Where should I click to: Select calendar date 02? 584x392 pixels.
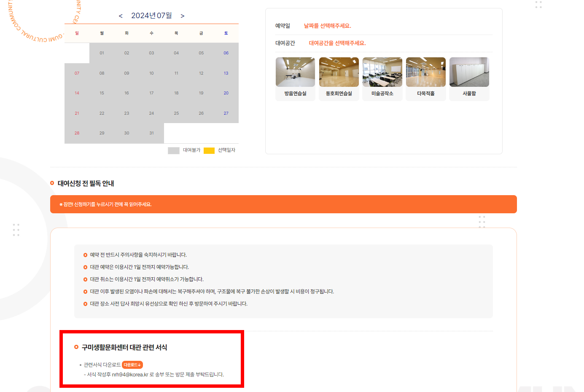(x=126, y=53)
